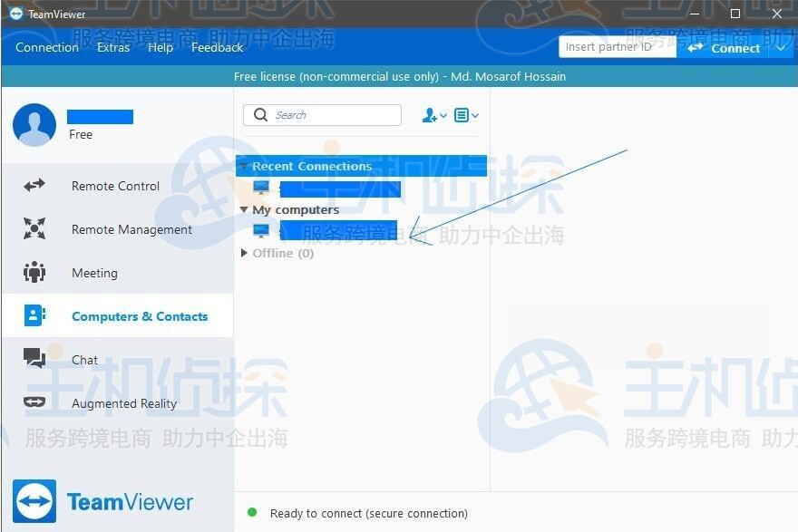Open the Chat section
The width and height of the screenshot is (798, 532).
click(34, 359)
